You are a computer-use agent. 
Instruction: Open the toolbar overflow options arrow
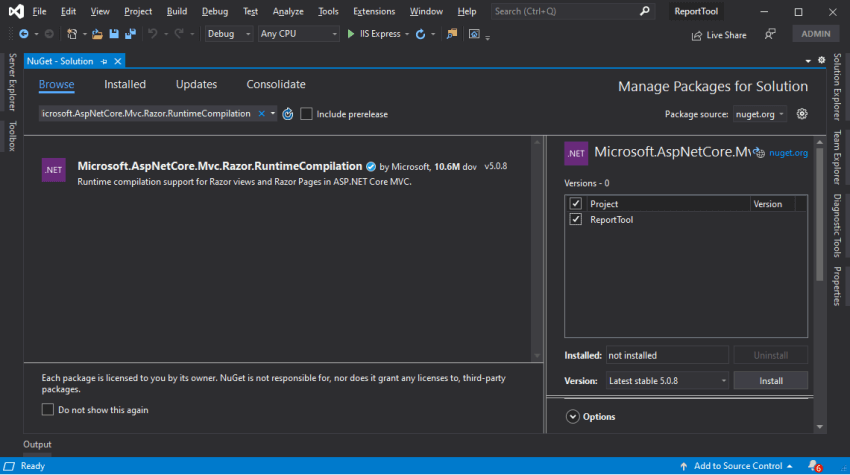[x=487, y=37]
